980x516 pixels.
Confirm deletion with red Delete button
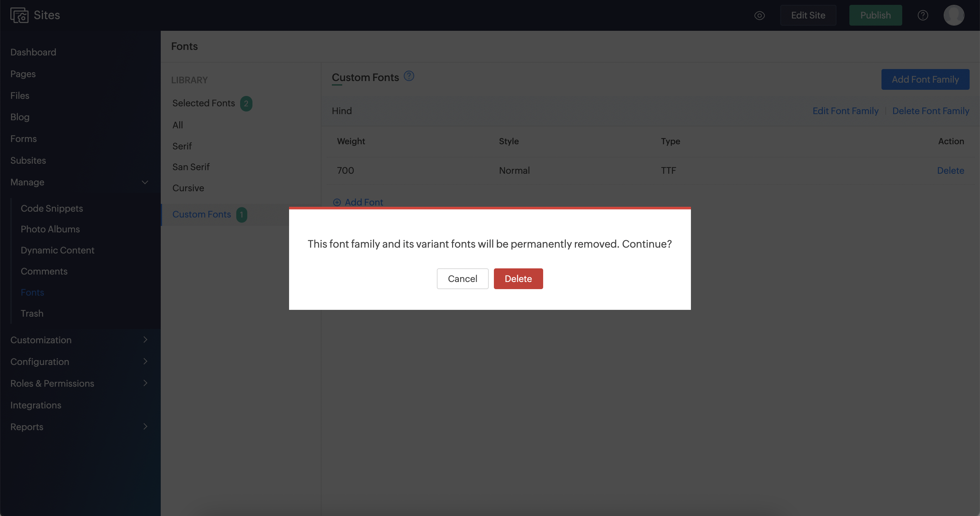(518, 278)
